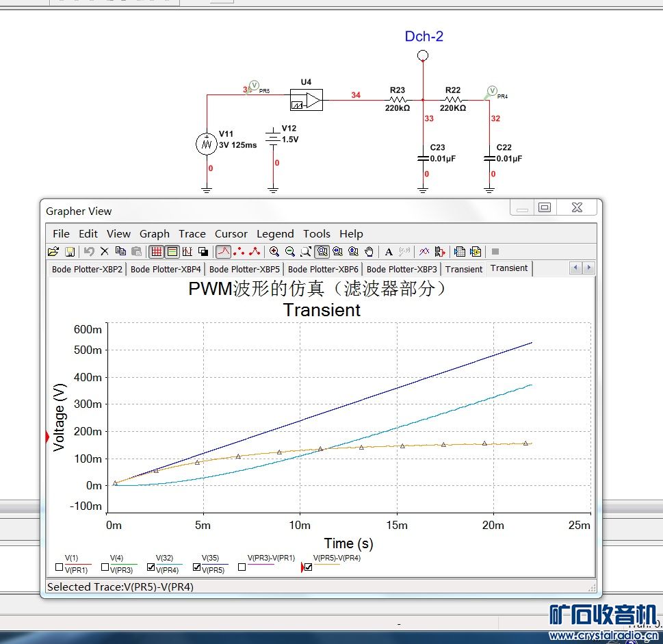Close the Grapher View window
Viewport: 663px width, 644px height.
click(577, 207)
